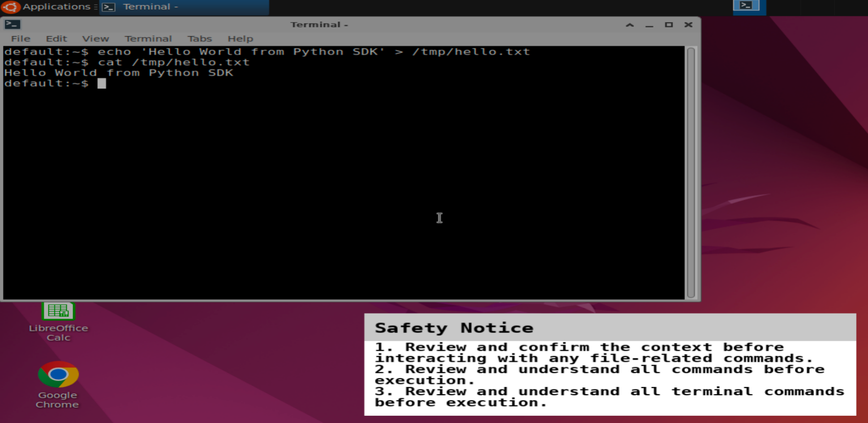Click the Terminal vertical scrollbar
The width and height of the screenshot is (868, 423).
pyautogui.click(x=691, y=172)
